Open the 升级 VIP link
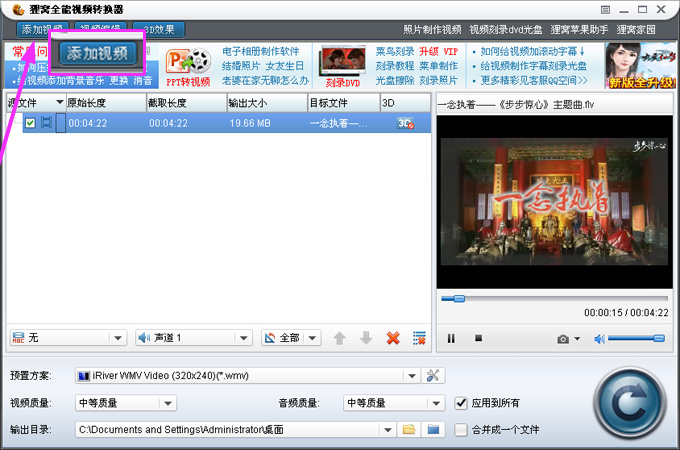The width and height of the screenshot is (680, 450). click(438, 52)
